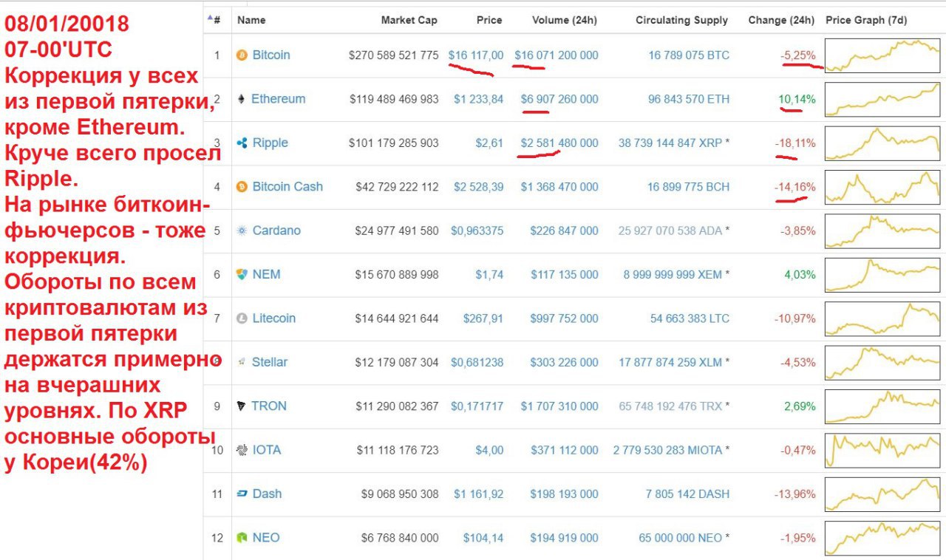946x560 pixels.
Task: Open Ripple's 7-day price graph
Action: pos(883,143)
